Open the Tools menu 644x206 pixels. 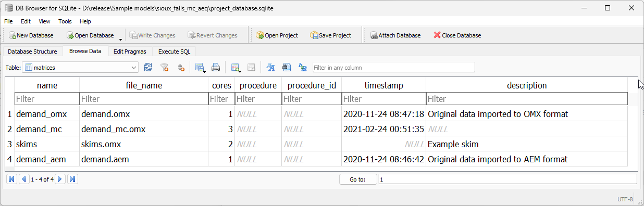tap(65, 21)
